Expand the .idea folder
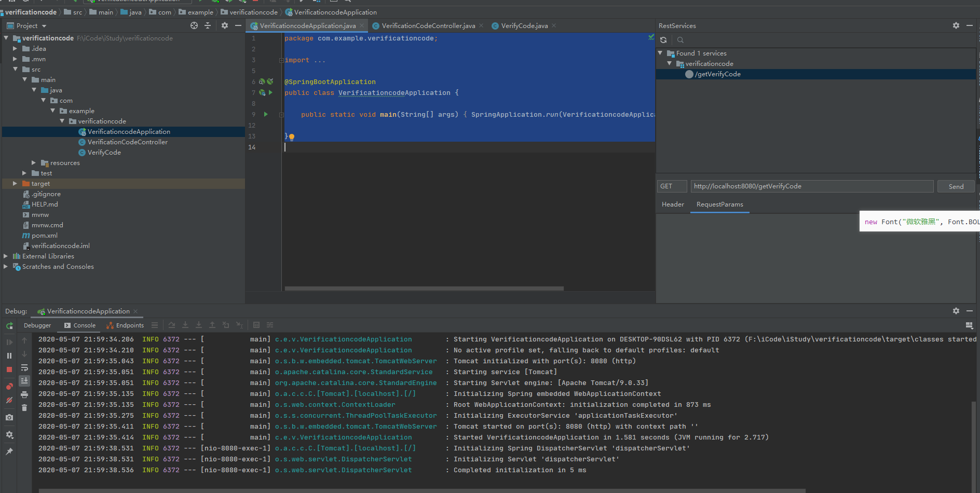This screenshot has width=980, height=493. [x=15, y=49]
